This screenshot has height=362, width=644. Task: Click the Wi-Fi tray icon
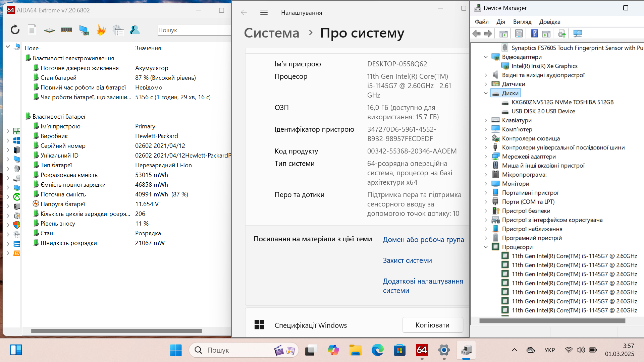569,350
